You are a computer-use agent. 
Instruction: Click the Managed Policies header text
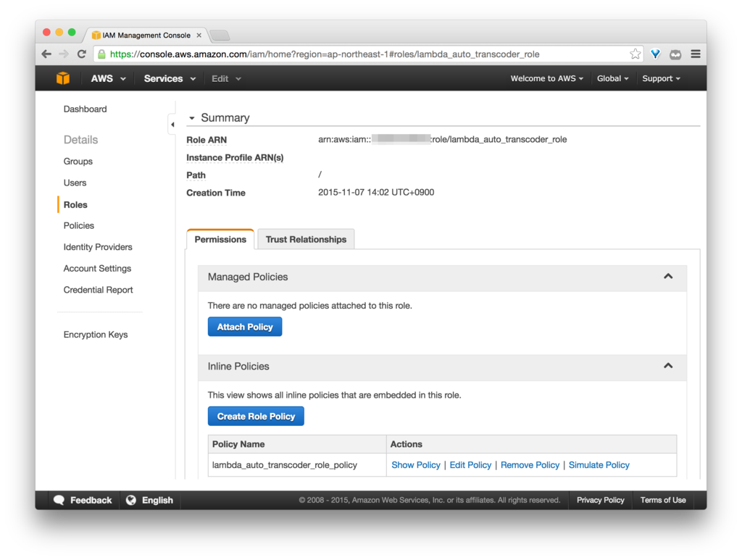click(248, 277)
